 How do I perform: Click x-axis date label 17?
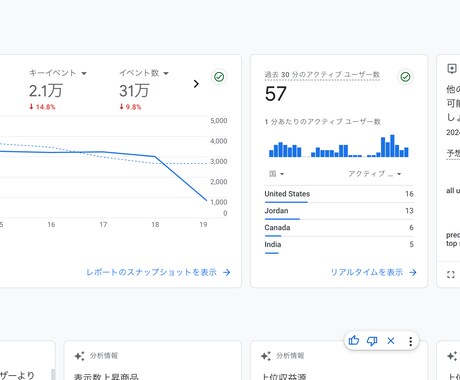click(x=103, y=225)
